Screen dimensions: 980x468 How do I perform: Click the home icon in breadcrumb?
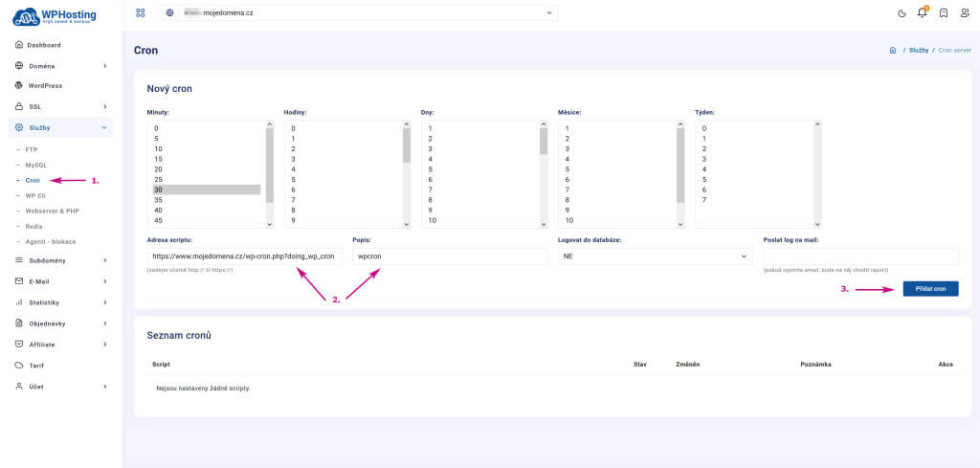tap(892, 50)
